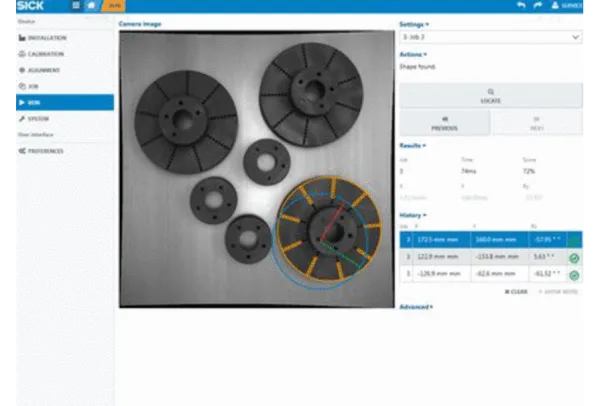Click the green check icon in the 5.63° row

point(574,258)
